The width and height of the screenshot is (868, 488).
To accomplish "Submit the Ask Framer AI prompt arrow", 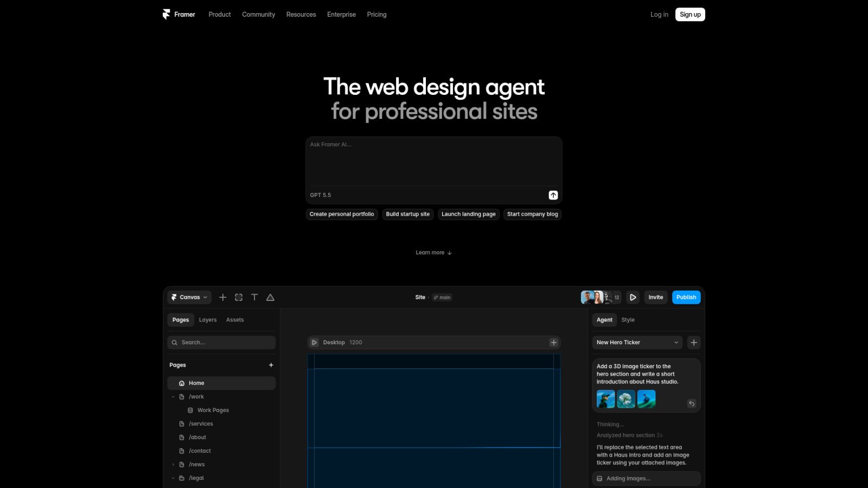I will tap(553, 195).
